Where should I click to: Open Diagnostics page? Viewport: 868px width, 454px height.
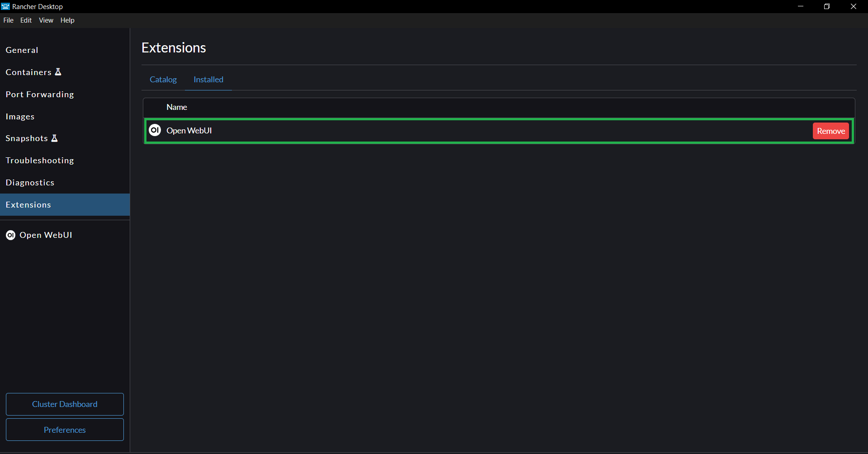tap(65, 183)
